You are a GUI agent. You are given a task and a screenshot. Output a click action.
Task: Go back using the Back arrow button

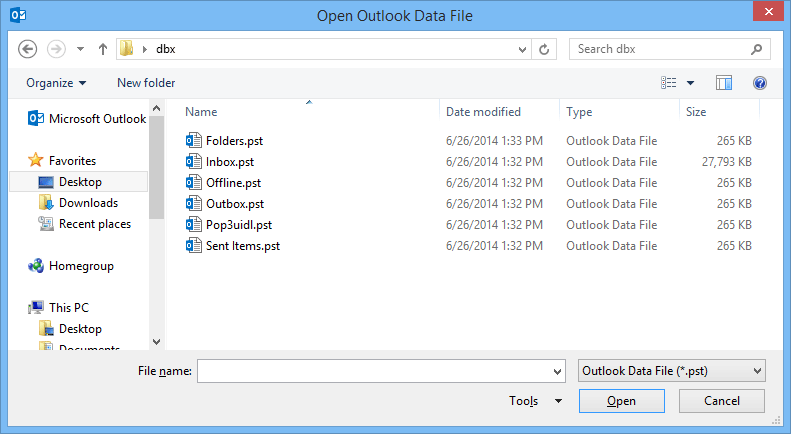27,49
